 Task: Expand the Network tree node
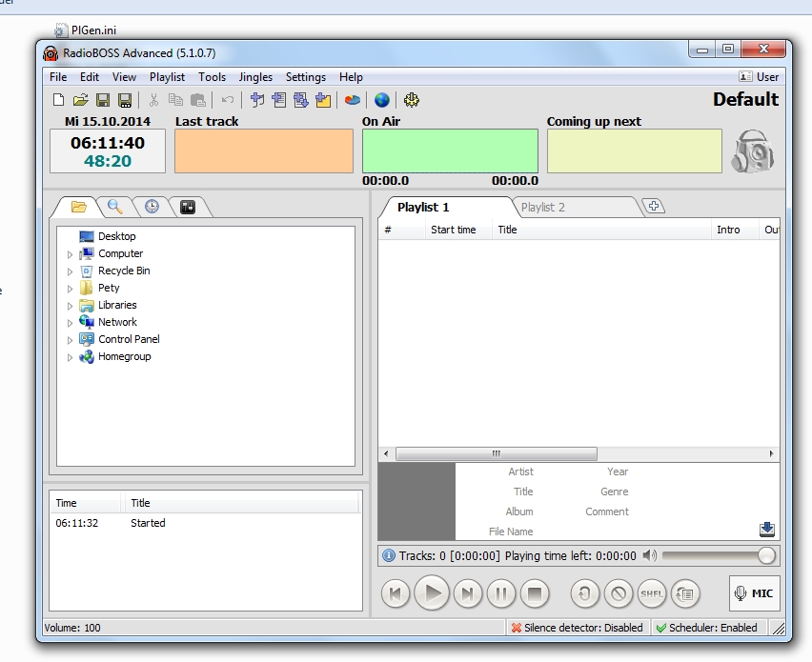70,323
